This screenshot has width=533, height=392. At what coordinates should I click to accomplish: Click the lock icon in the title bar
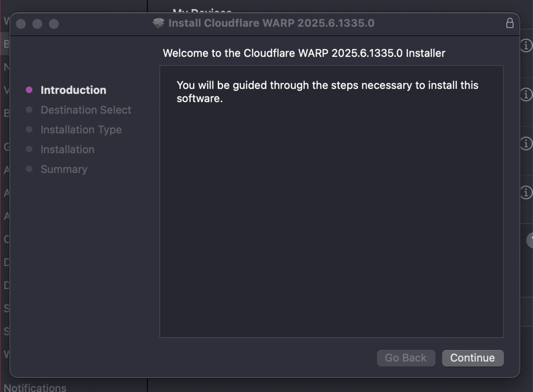[x=510, y=23]
